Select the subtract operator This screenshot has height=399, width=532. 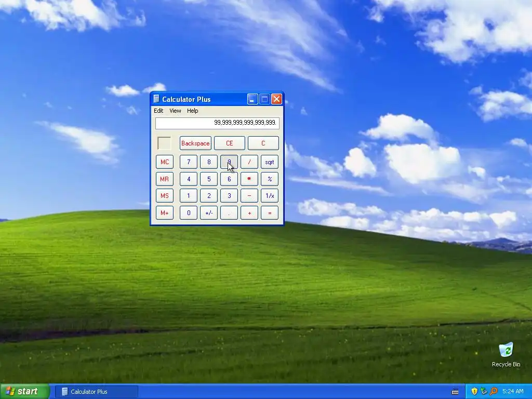point(249,196)
